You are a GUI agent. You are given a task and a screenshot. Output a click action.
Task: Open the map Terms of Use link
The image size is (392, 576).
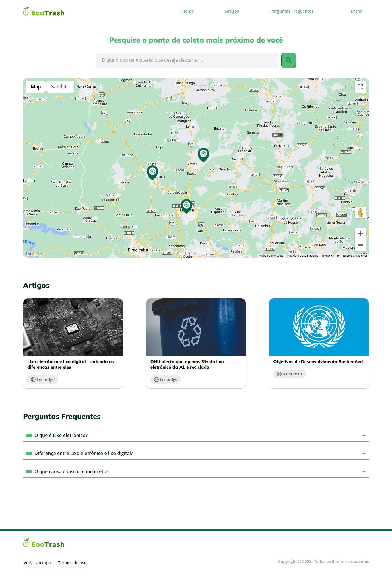point(330,256)
